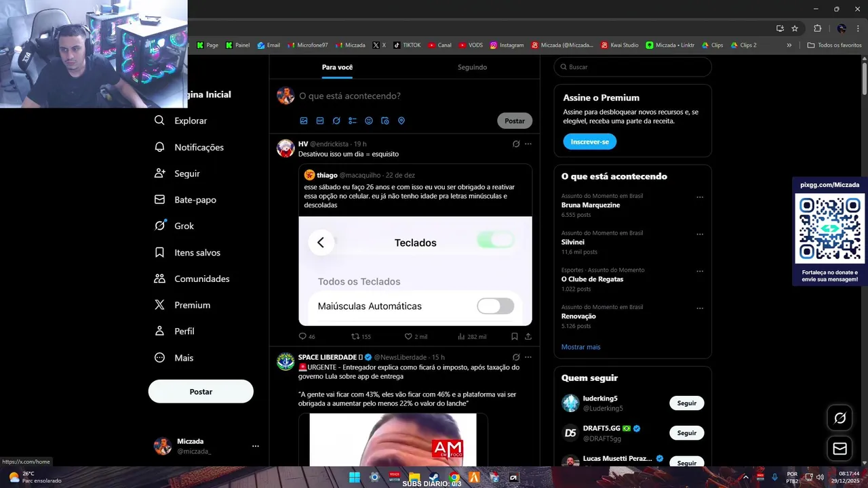Open the Instagram bookmark
The width and height of the screenshot is (868, 488).
pos(507,45)
